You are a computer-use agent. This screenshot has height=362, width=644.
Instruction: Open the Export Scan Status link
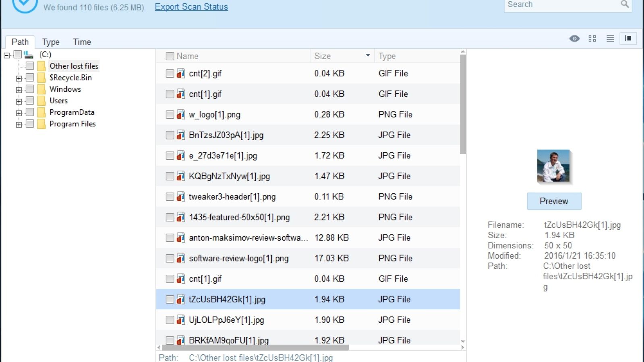pyautogui.click(x=191, y=7)
